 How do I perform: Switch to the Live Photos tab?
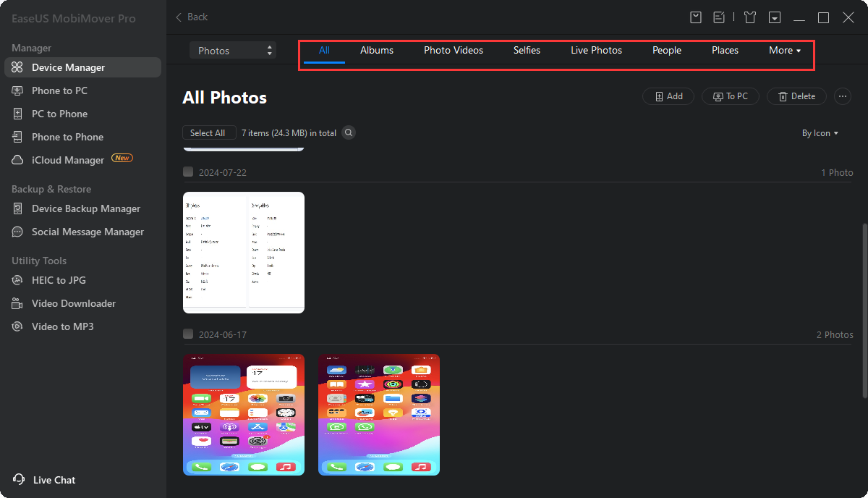click(x=596, y=51)
